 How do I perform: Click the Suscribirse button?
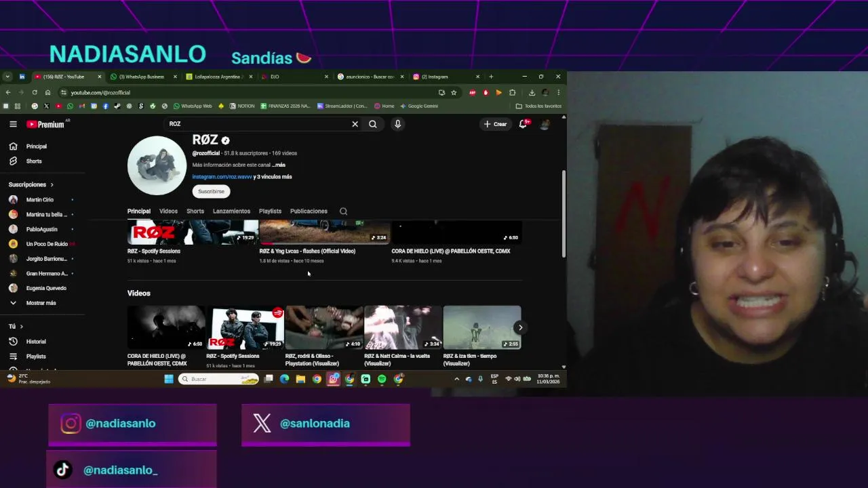(211, 191)
